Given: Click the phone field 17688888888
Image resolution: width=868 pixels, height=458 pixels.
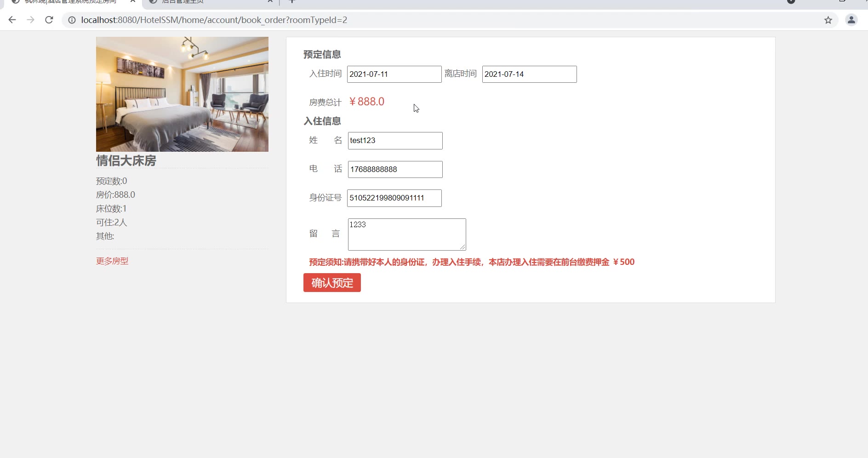Looking at the screenshot, I should click(395, 169).
